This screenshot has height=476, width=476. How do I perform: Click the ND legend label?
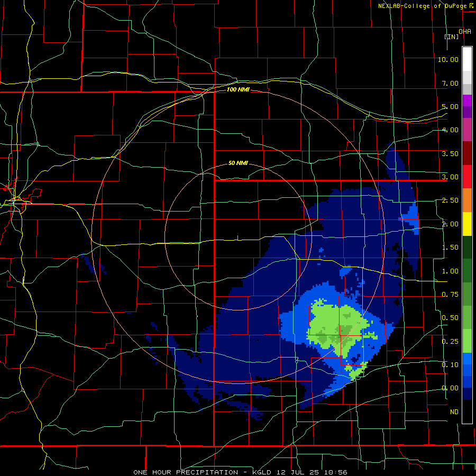[x=454, y=412]
